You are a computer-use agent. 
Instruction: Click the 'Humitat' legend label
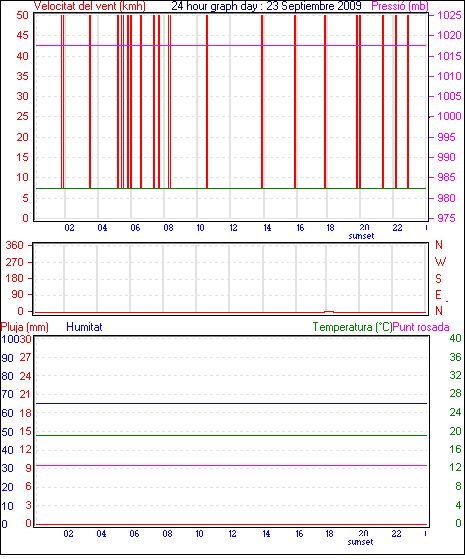click(84, 327)
